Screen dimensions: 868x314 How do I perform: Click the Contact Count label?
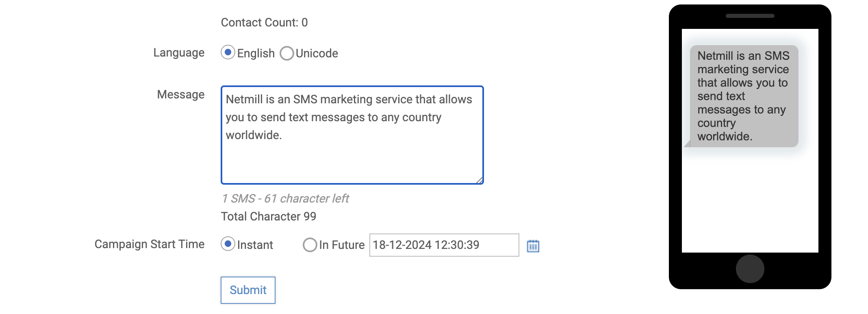click(264, 22)
